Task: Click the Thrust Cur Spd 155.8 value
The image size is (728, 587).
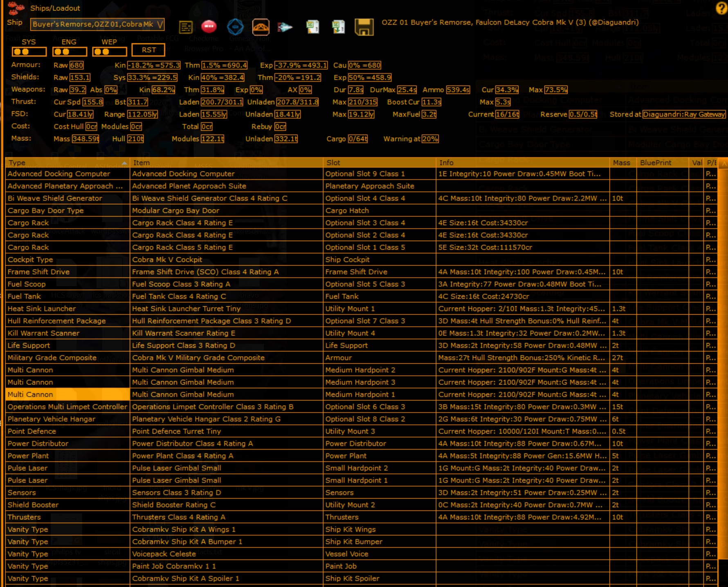Action: point(93,102)
